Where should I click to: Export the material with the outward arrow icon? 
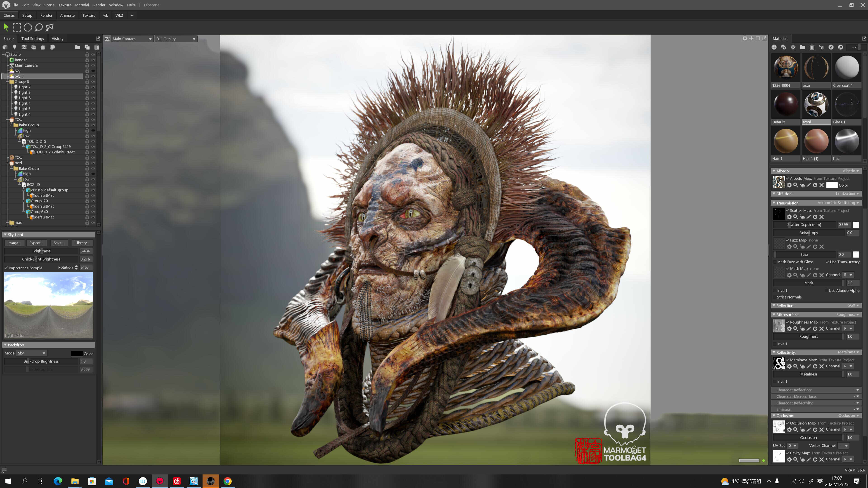[x=840, y=47]
